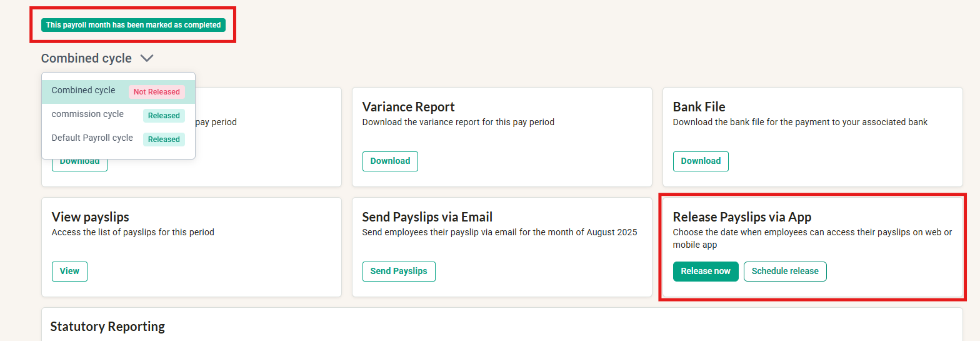The width and height of the screenshot is (980, 341).
Task: Download the Bank File
Action: 701,161
